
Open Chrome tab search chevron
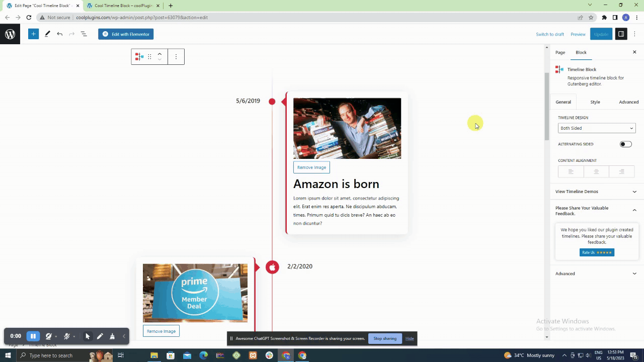pos(590,5)
